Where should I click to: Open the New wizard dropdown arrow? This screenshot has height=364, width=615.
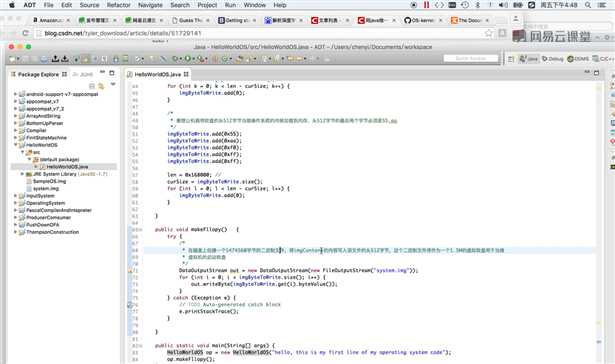[18, 59]
